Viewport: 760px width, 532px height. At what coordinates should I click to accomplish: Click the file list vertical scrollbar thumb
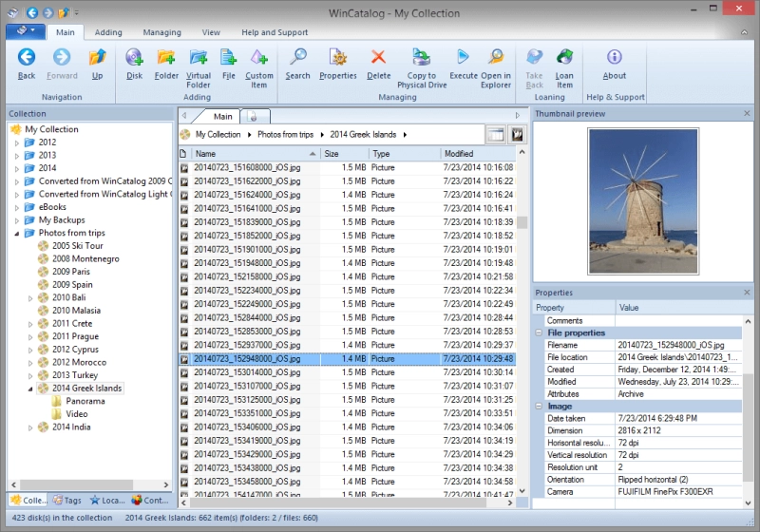[x=522, y=222]
